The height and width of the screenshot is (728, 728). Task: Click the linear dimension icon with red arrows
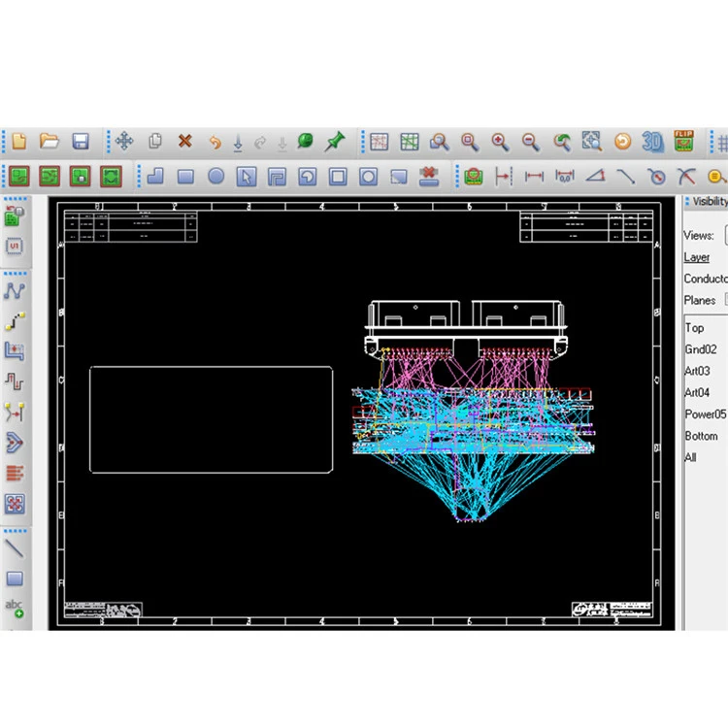pos(534,177)
